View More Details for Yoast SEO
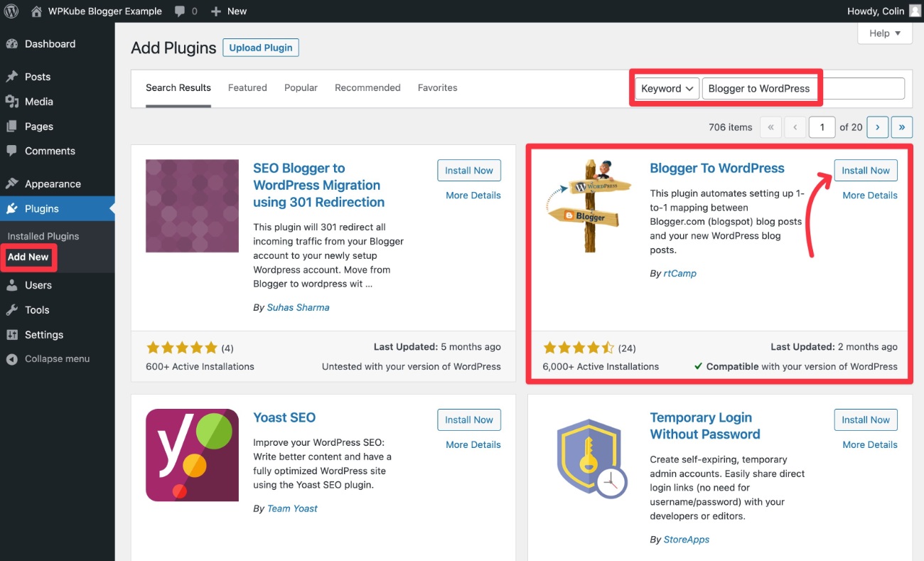Screen dimensions: 924x561 point(473,444)
